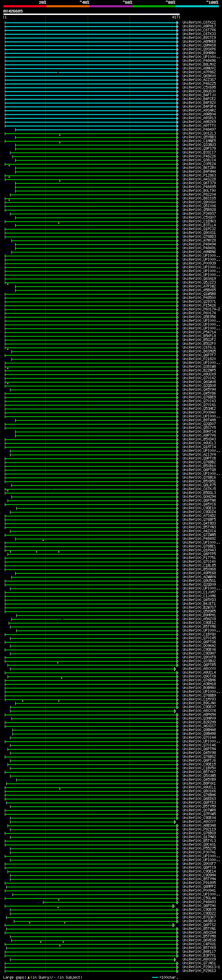Open hit UniRef100_P48496
222x980 pixels.
199,60
